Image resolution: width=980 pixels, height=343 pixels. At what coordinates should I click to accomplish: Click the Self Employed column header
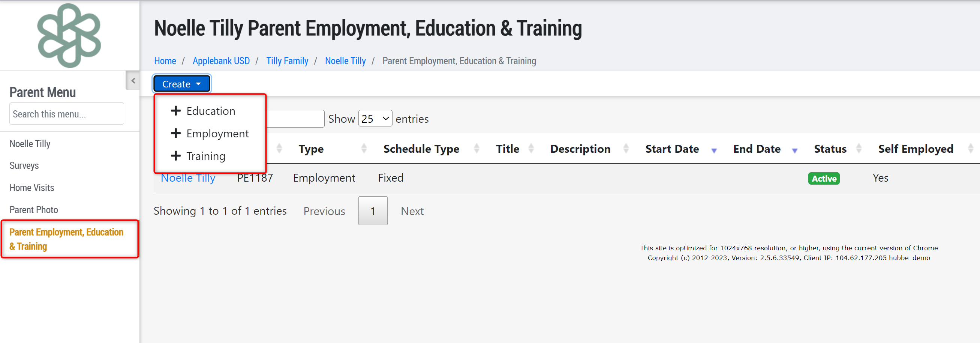(916, 149)
